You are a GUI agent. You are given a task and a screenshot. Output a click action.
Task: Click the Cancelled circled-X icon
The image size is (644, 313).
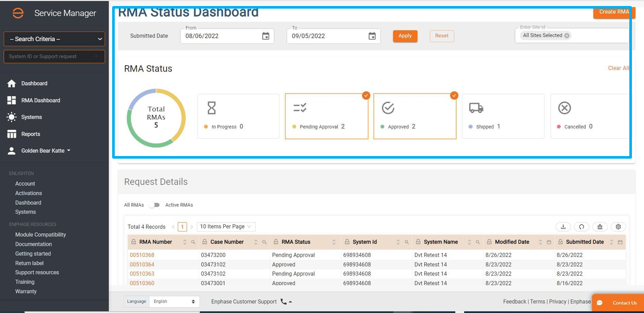[x=565, y=108]
